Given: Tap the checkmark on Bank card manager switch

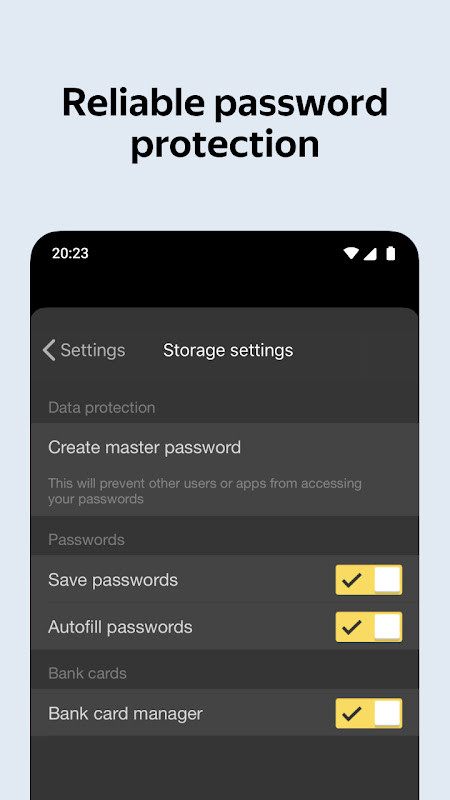Looking at the screenshot, I should [352, 713].
